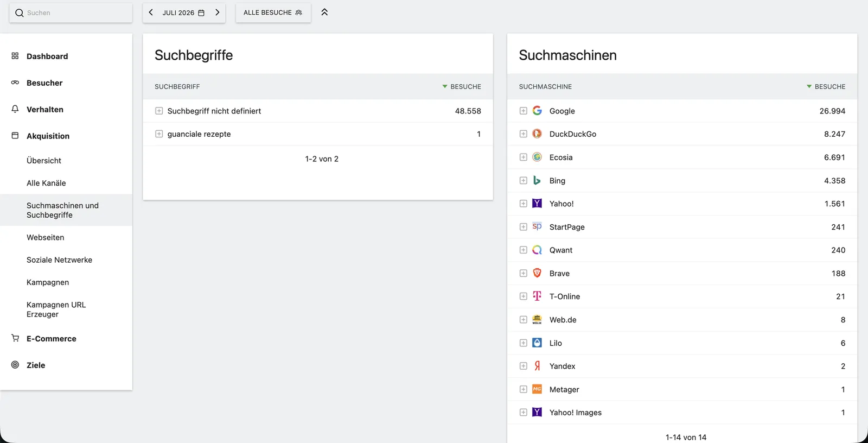Image resolution: width=868 pixels, height=443 pixels.
Task: Expand the Brave row
Action: pyautogui.click(x=523, y=273)
